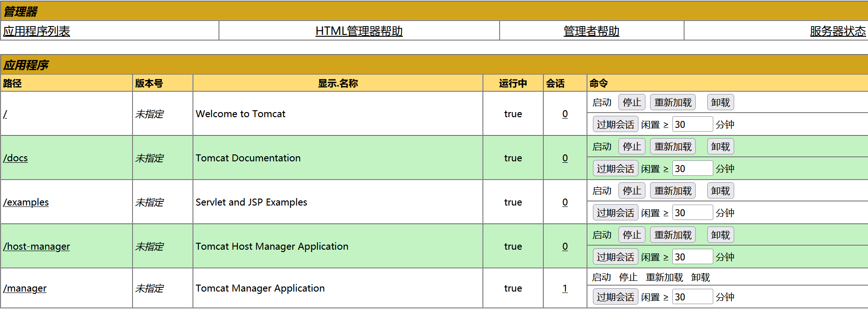Focus idle minutes field for /manager row
Viewport: 868px width, 319px height.
pyautogui.click(x=692, y=297)
